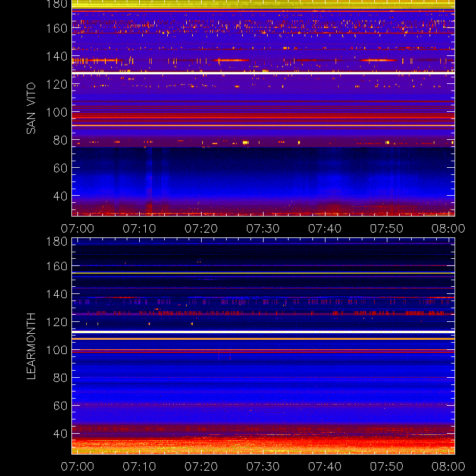Click 08:00 time label below Learmonth plot
Screen dimensions: 476x476
pyautogui.click(x=449, y=466)
